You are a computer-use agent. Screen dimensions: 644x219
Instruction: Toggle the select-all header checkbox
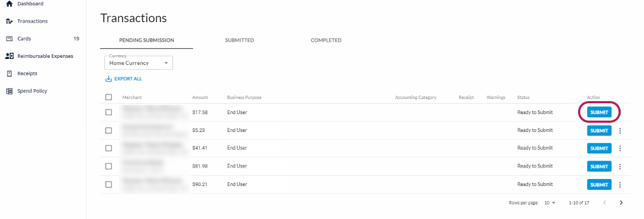pos(109,97)
